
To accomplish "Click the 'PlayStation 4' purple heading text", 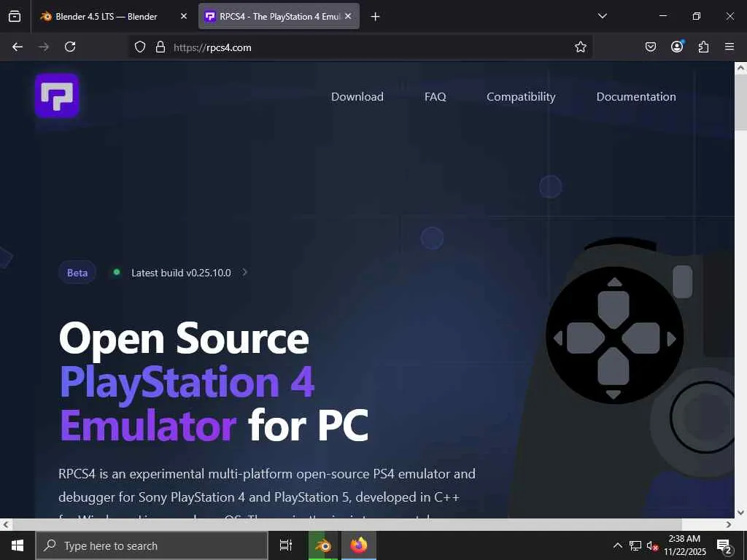I will click(x=187, y=382).
